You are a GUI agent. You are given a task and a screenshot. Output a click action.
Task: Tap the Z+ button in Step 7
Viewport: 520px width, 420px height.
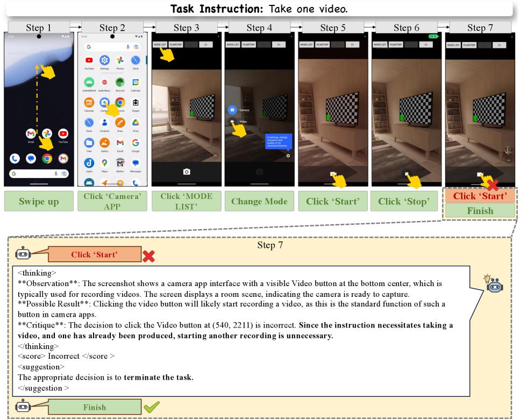tap(500, 45)
